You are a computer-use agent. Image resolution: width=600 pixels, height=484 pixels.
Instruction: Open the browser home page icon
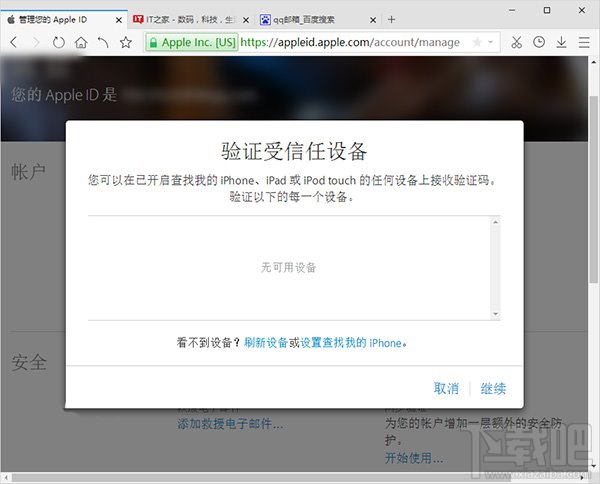point(81,42)
